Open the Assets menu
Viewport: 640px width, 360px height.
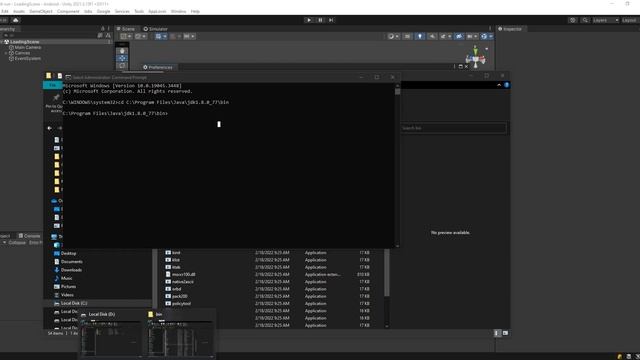click(19, 11)
